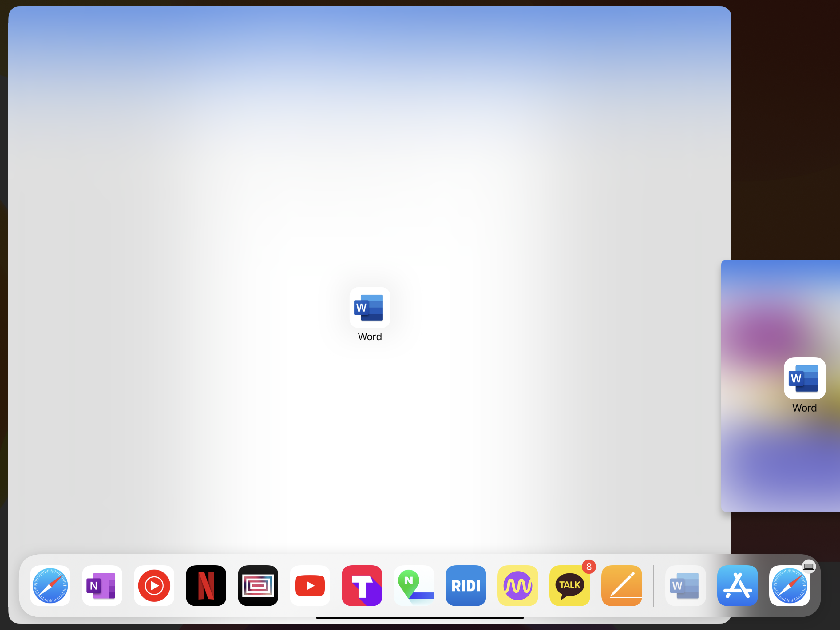The width and height of the screenshot is (840, 630).
Task: Open YouTube Music in the dock
Action: (154, 585)
